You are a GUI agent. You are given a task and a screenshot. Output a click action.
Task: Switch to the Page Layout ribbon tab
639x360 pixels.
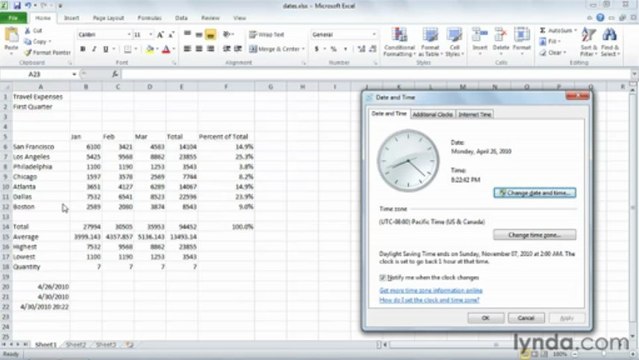(x=108, y=18)
